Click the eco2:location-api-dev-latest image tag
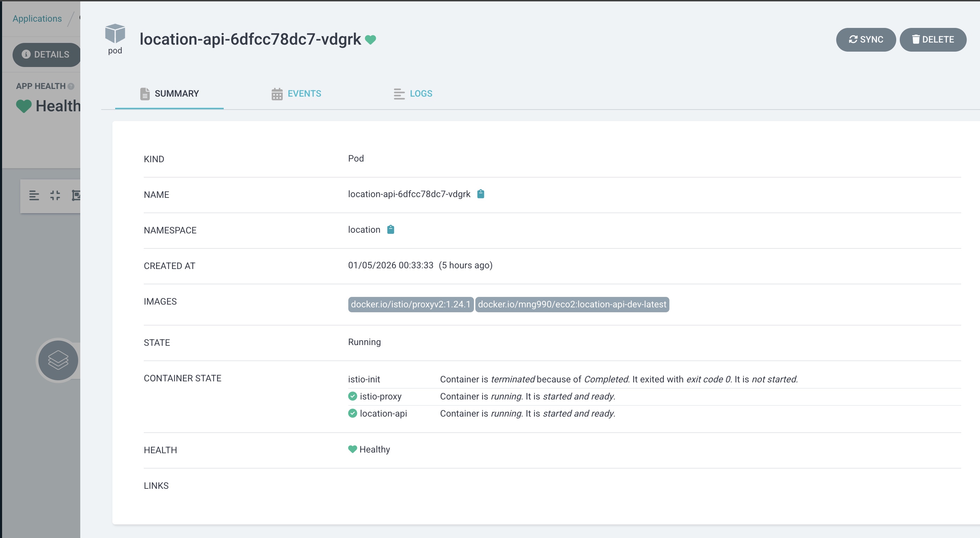The width and height of the screenshot is (980, 538). click(x=572, y=304)
